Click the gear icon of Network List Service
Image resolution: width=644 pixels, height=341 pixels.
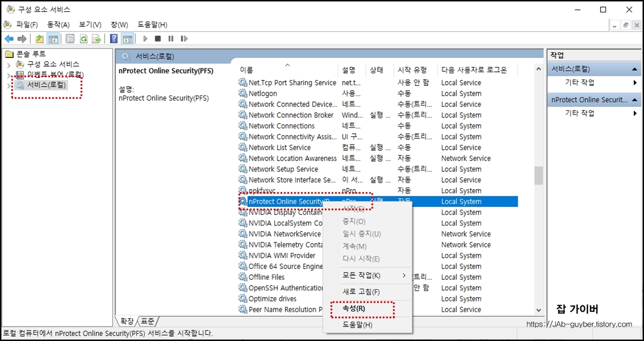click(243, 147)
